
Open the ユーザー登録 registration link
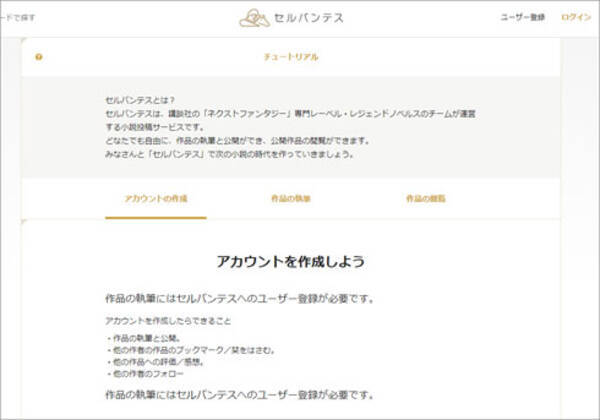tap(522, 18)
